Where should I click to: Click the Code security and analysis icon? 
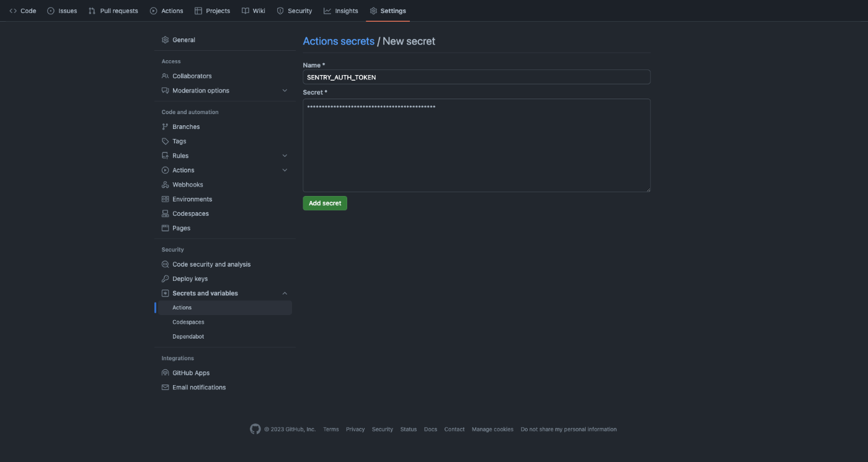(x=165, y=264)
